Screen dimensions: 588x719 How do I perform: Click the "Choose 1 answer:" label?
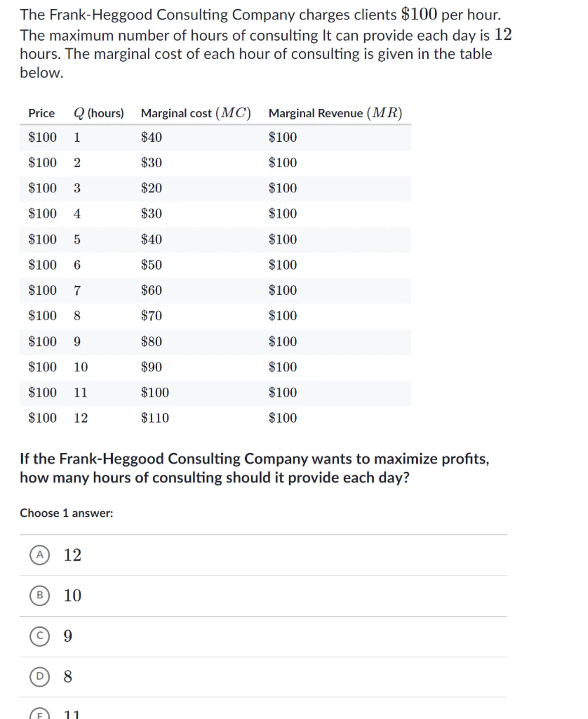coord(66,513)
